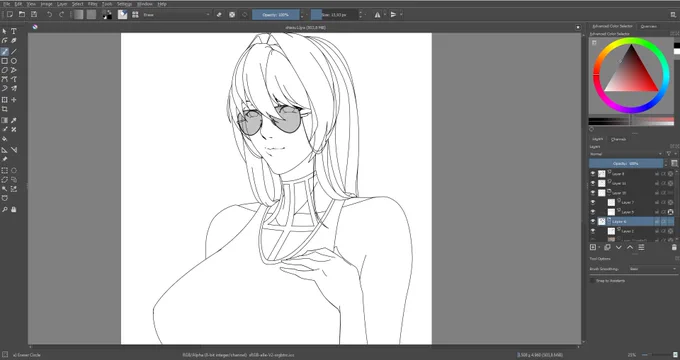Screen dimensions: 680x360
Task: Click the layer Opacity slider
Action: (x=626, y=164)
